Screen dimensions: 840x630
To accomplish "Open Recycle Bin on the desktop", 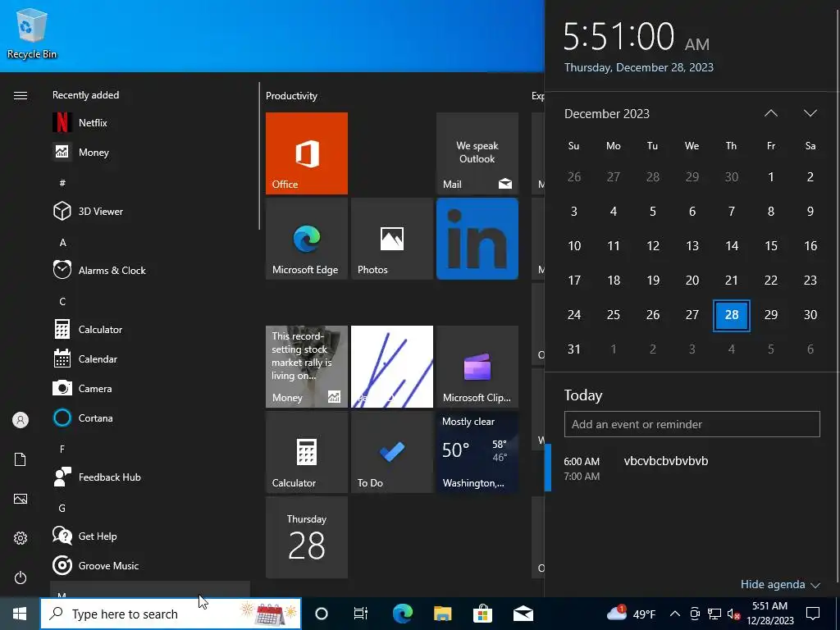I will pos(32,33).
